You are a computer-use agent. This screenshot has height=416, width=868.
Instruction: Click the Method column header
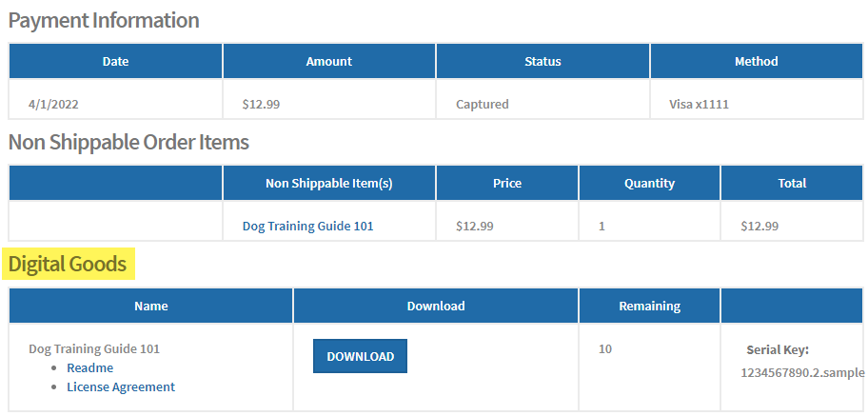(x=757, y=61)
